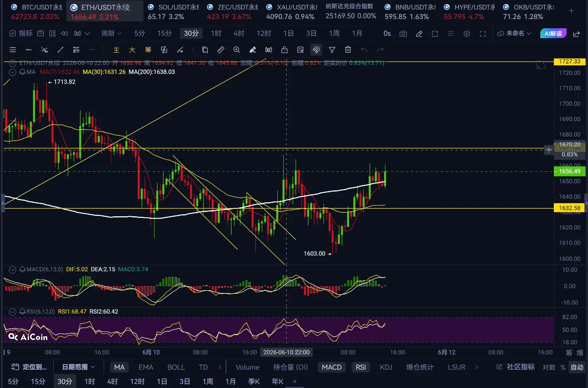Collapse the RSI pane chevron
Screen dimensions: 588x388
[12, 312]
